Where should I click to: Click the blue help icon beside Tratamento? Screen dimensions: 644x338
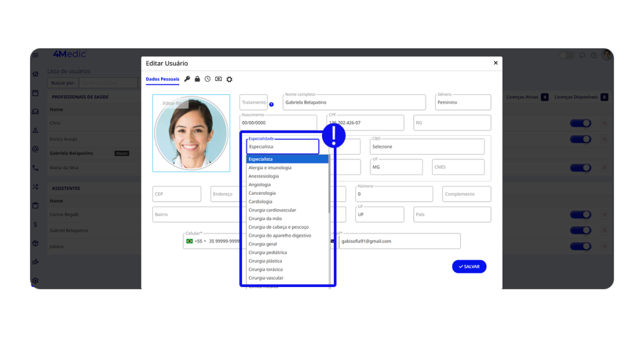(272, 104)
